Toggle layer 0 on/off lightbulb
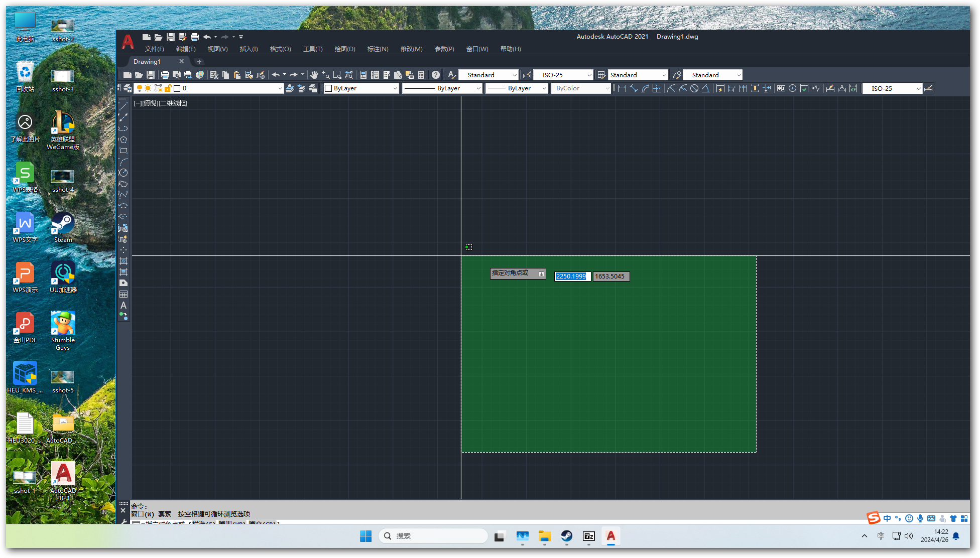Viewport: 980px width, 558px height. tap(140, 88)
